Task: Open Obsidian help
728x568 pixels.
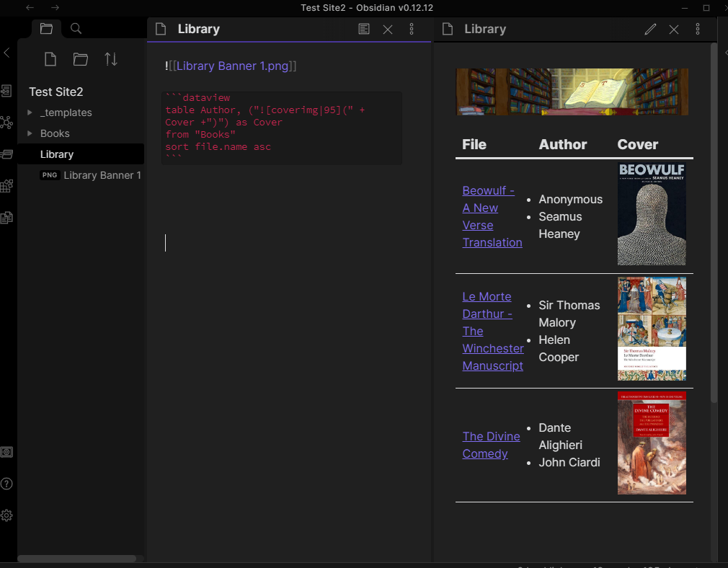Action: pyautogui.click(x=6, y=484)
